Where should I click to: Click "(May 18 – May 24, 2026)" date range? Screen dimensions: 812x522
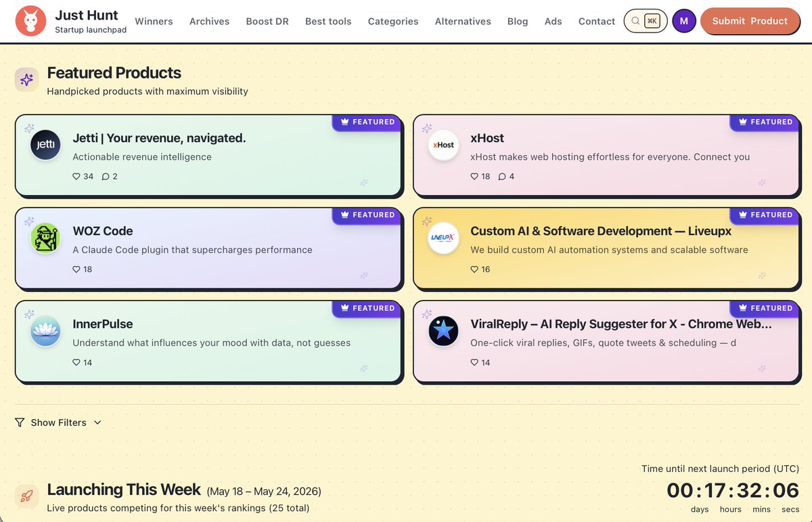point(264,492)
